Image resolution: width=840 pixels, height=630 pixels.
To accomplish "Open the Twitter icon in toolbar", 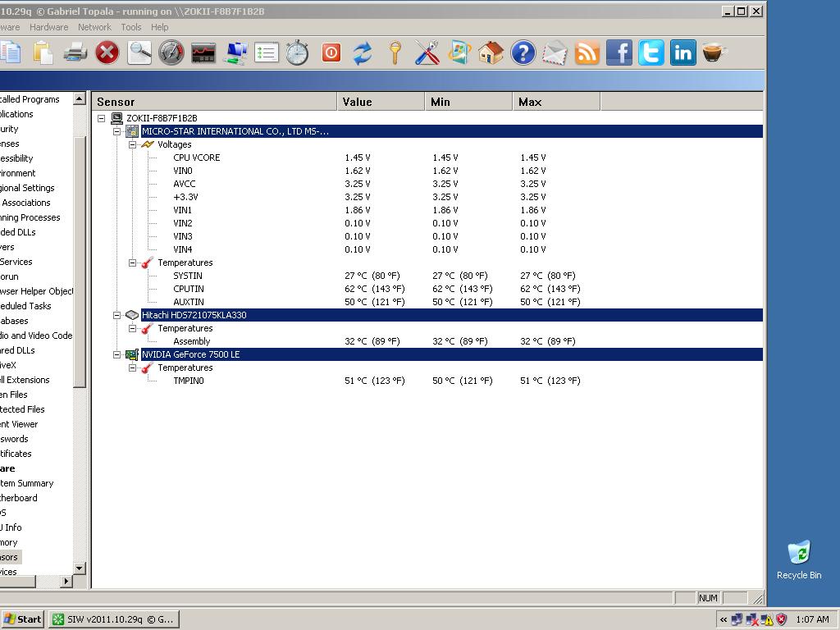I will (x=651, y=53).
